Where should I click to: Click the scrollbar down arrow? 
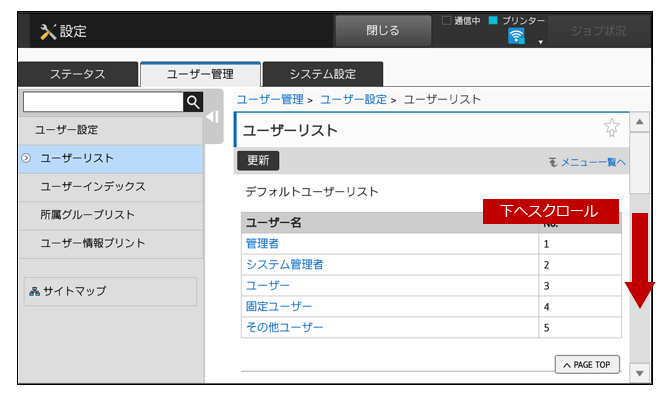[640, 373]
